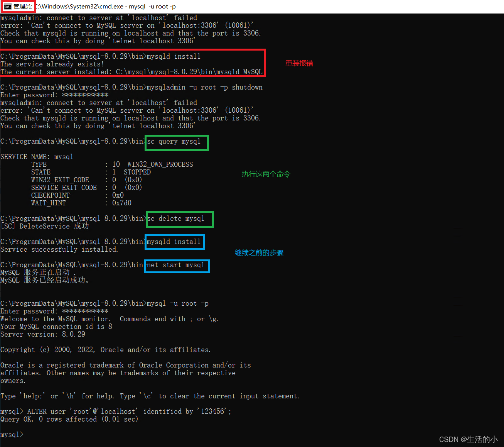The width and height of the screenshot is (504, 447).
Task: Click the text 'mysqld install' in the first install command
Action: coord(174,56)
